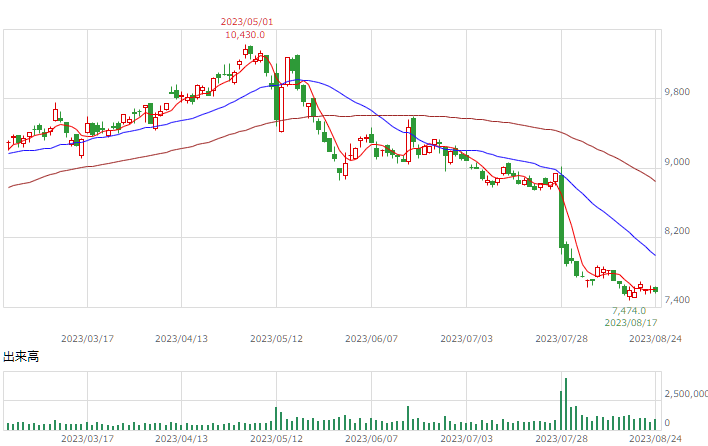This screenshot has width=708, height=446.
Task: Click price chart date label 2023/05/12
Action: coord(276,339)
